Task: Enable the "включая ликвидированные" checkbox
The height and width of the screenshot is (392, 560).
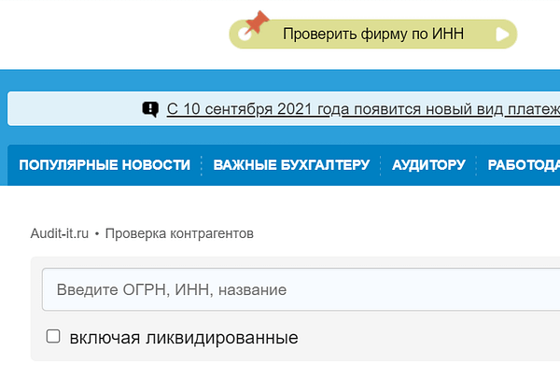Action: click(x=53, y=336)
